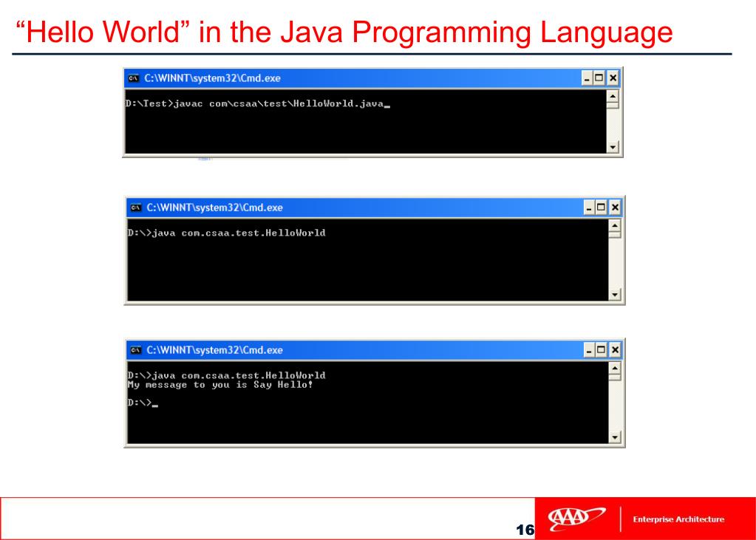
Task: Minimize the top Cmd.exe window
Action: coord(587,78)
